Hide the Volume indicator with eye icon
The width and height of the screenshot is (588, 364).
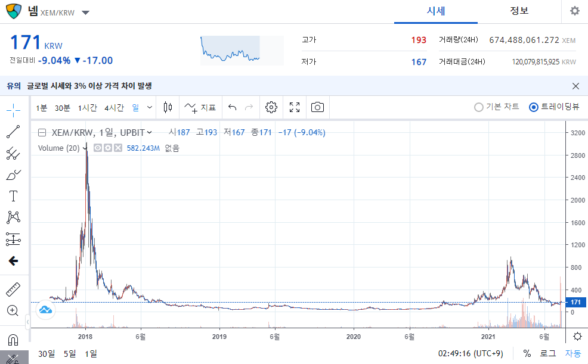[x=97, y=148]
